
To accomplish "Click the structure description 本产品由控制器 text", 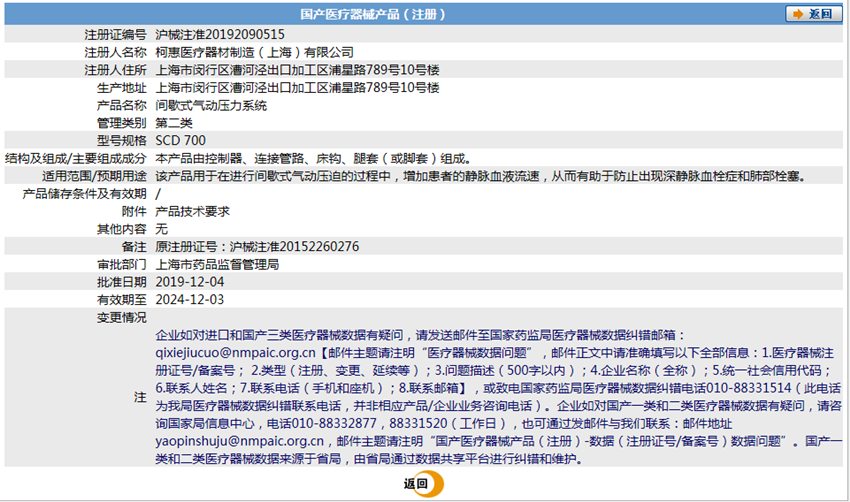I will tap(313, 158).
